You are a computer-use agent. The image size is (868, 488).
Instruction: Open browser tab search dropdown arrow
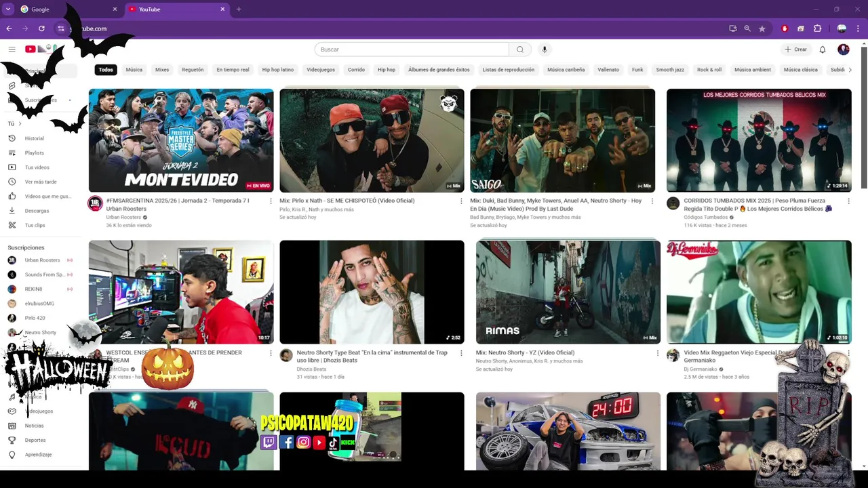8,9
